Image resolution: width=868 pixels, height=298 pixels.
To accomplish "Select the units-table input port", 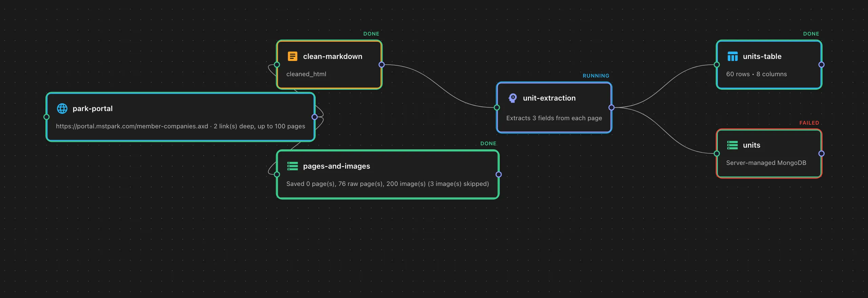I will click(717, 65).
